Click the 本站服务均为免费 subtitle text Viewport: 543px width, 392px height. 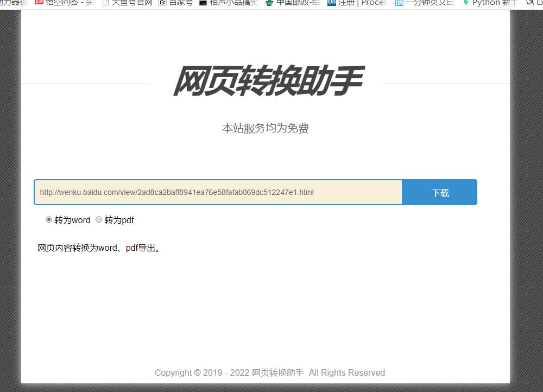coord(265,129)
